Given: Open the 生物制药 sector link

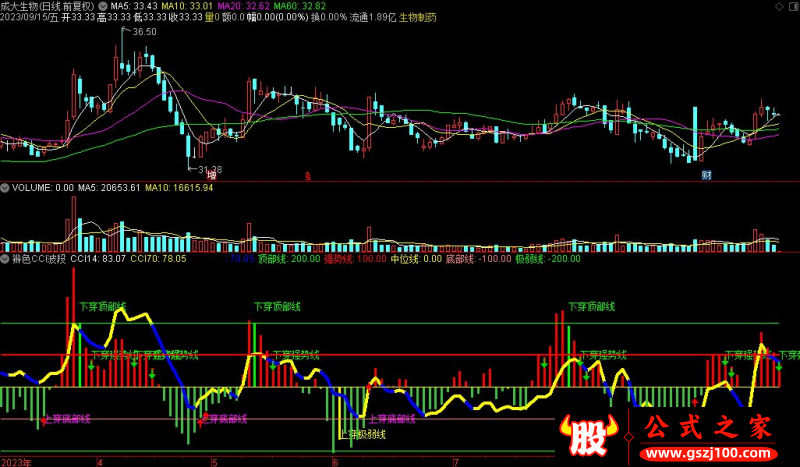Looking at the screenshot, I should point(417,18).
